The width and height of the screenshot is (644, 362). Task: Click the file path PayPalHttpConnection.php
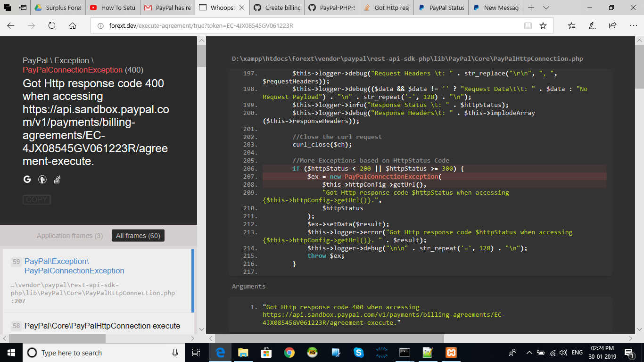(x=407, y=59)
